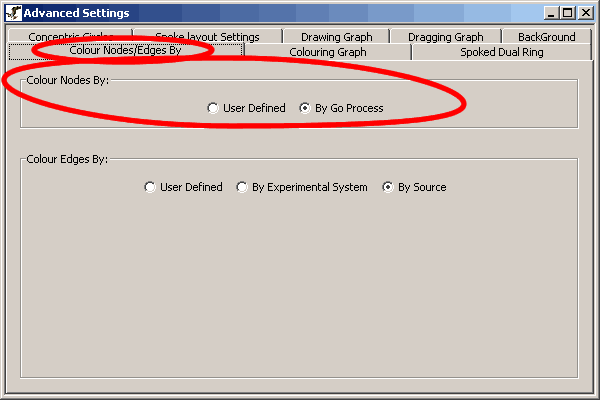Click the Colour Nodes/Edges By tab
This screenshot has width=600, height=400.
(125, 51)
